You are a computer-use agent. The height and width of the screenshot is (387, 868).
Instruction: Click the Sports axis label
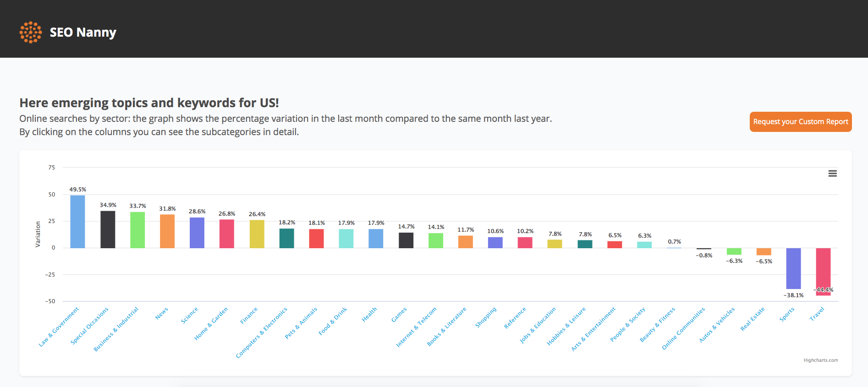[787, 314]
